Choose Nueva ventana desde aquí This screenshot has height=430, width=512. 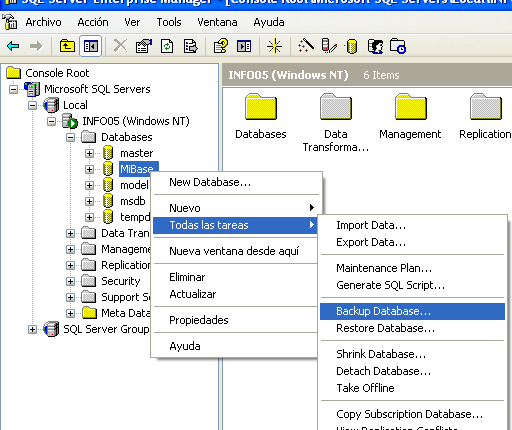tap(236, 251)
